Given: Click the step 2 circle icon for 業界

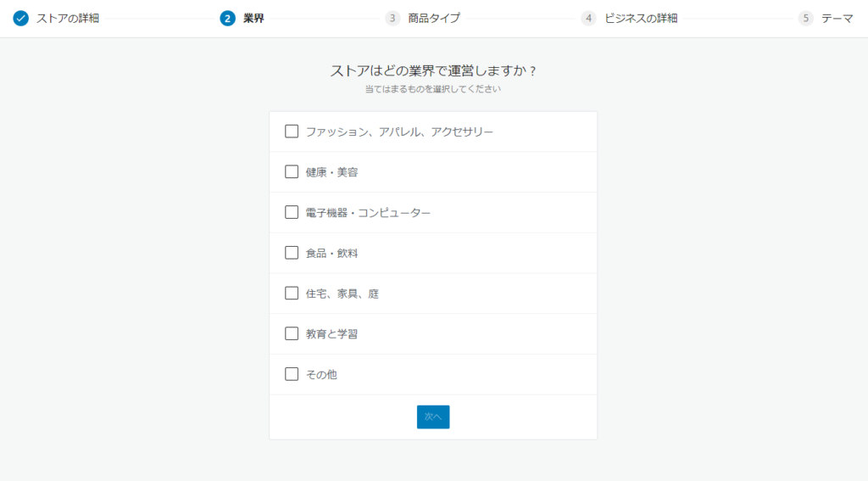Looking at the screenshot, I should (227, 19).
